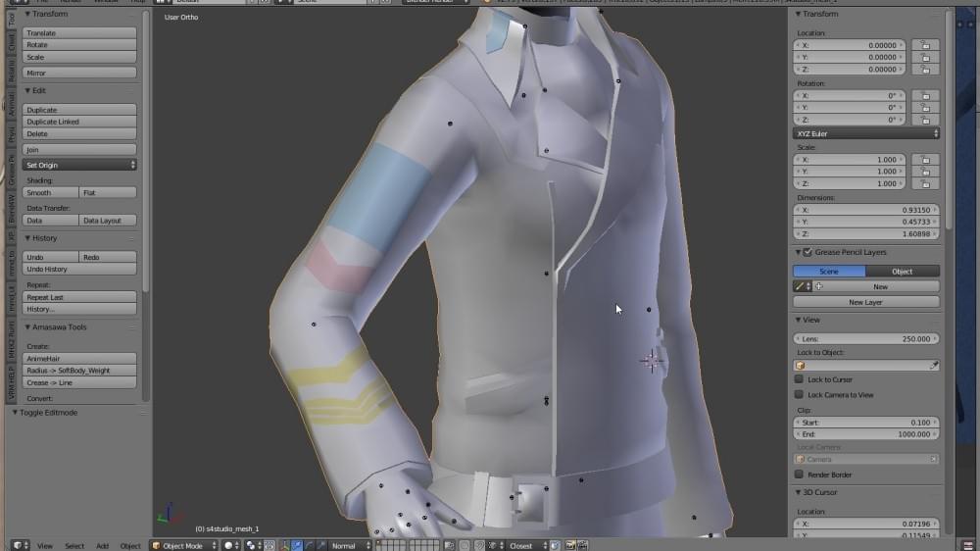Click the Duplicate Linked button
Screen dimensions: 980x551
[79, 122]
